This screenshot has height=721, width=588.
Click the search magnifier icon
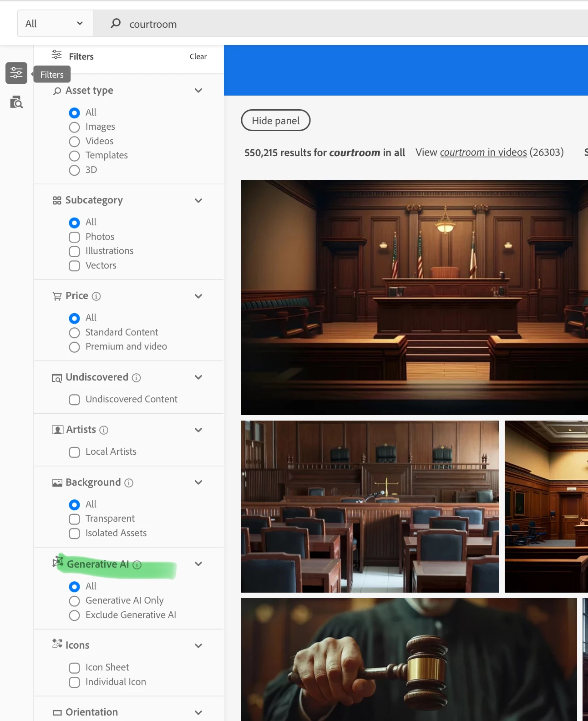116,23
